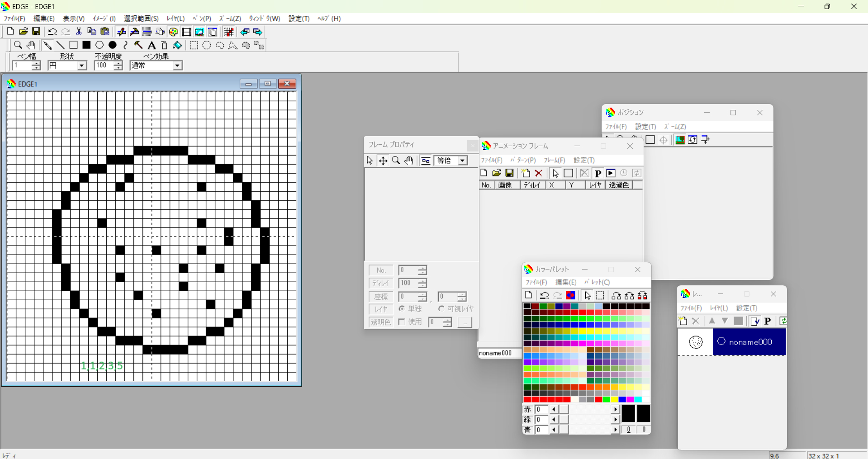Choose the filled circle drawing tool
Viewport: 868px width, 459px height.
pyautogui.click(x=113, y=45)
